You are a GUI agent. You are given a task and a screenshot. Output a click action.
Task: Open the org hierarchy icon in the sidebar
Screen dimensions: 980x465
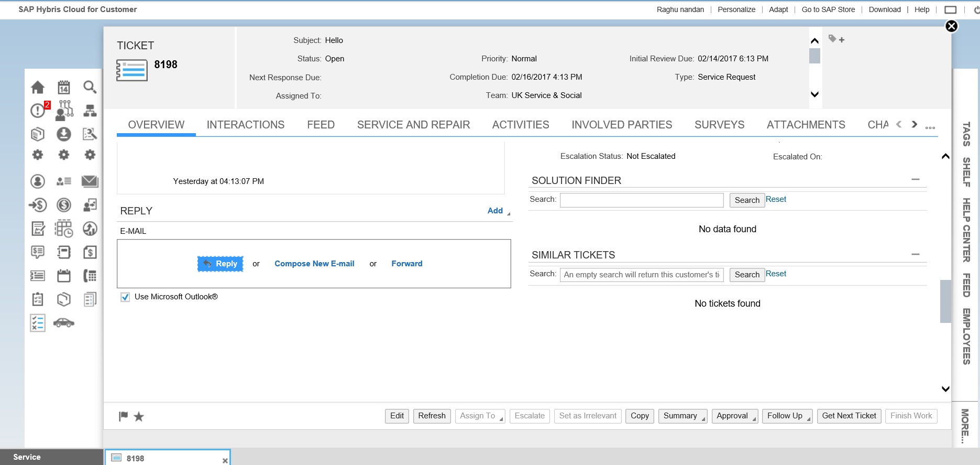click(90, 111)
